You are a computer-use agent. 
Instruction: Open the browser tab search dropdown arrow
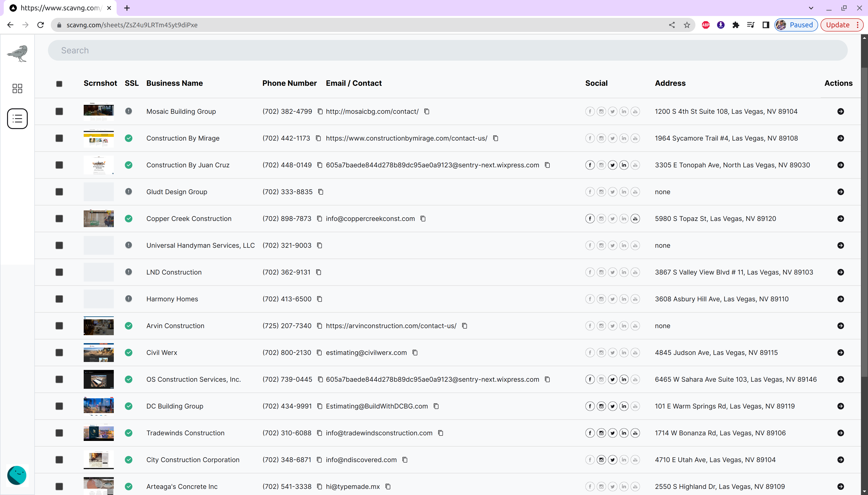(x=811, y=8)
